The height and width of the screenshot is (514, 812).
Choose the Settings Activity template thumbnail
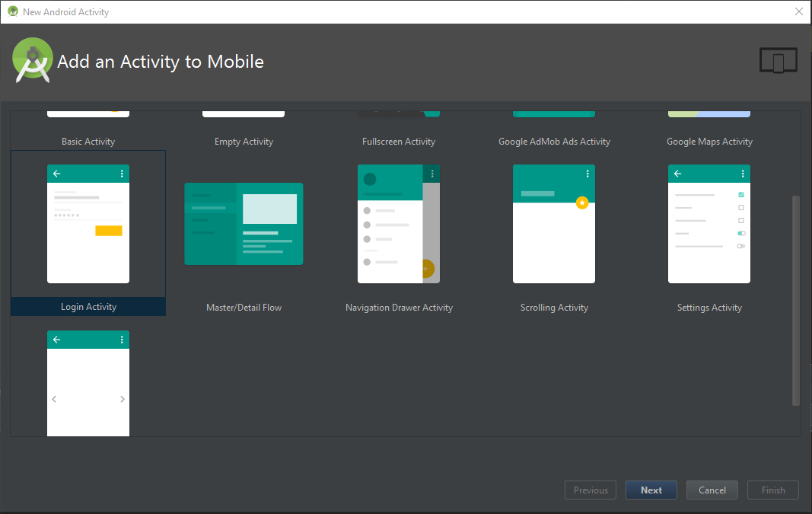click(709, 224)
